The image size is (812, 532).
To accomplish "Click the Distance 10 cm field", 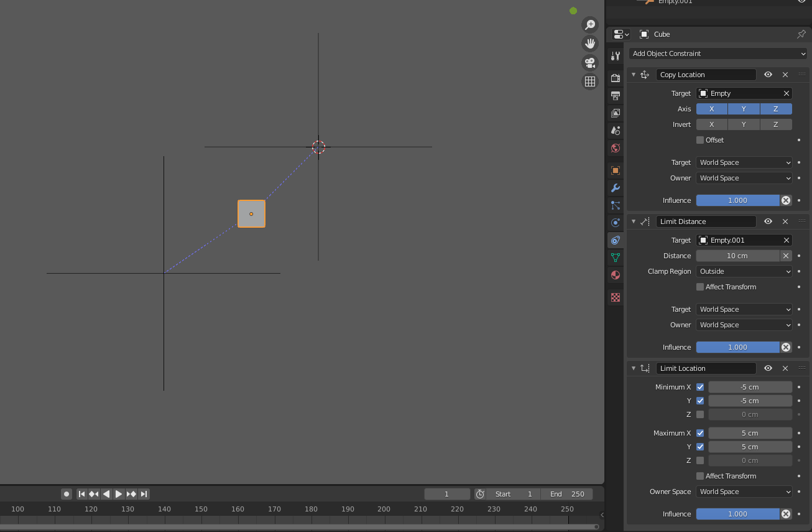I will [x=737, y=256].
